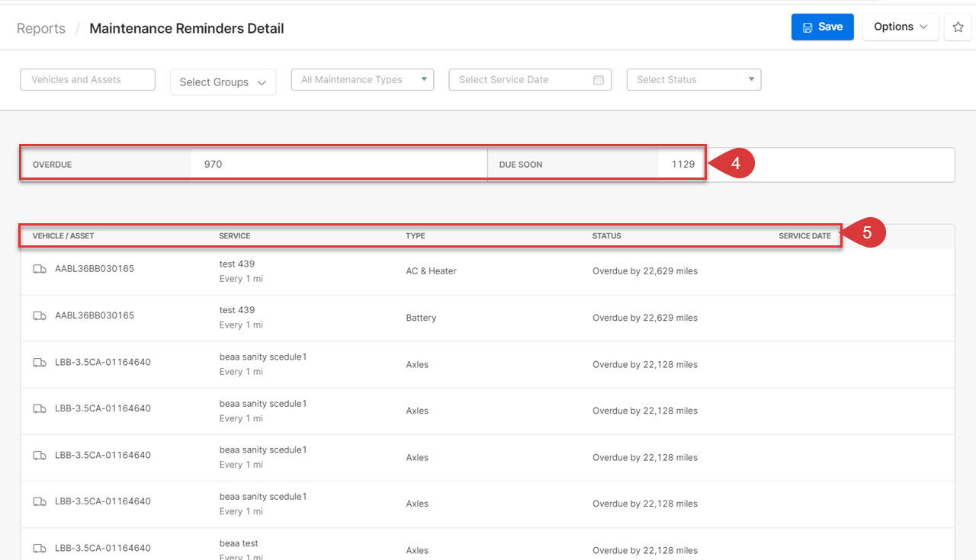Viewport: 976px width, 560px height.
Task: Click truck icon in AC & Heater row
Action: 40,269
